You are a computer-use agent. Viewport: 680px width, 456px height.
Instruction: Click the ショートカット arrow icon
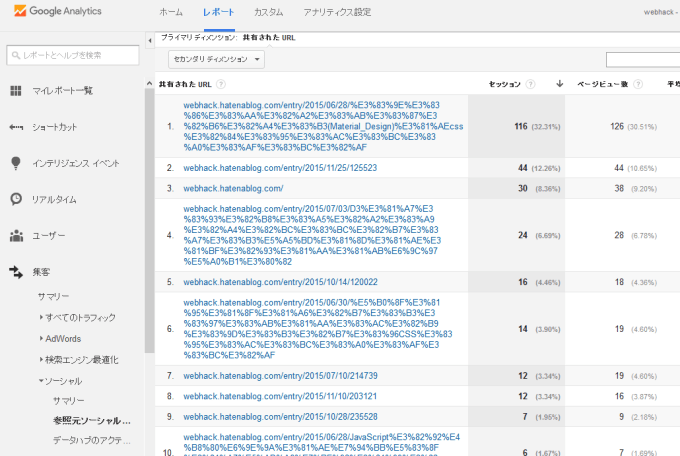(x=16, y=127)
